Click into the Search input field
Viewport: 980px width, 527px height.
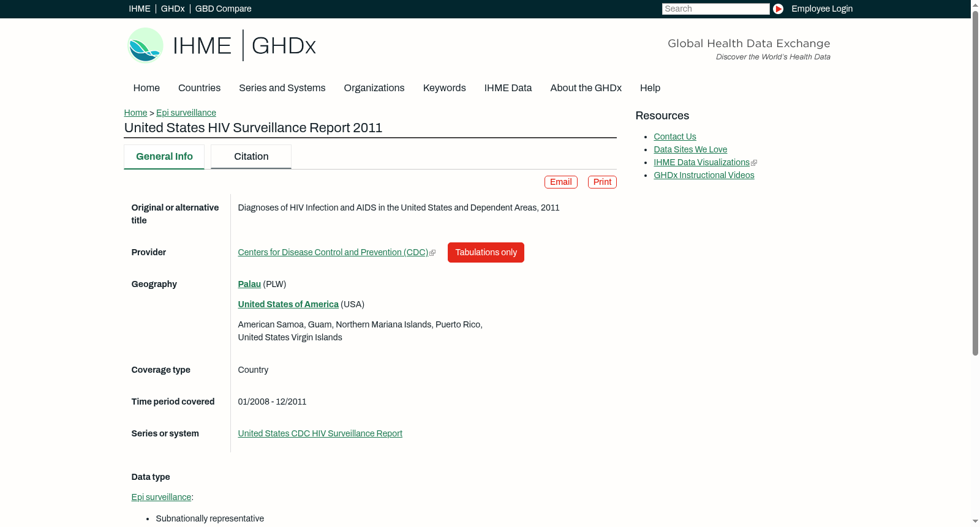click(715, 9)
